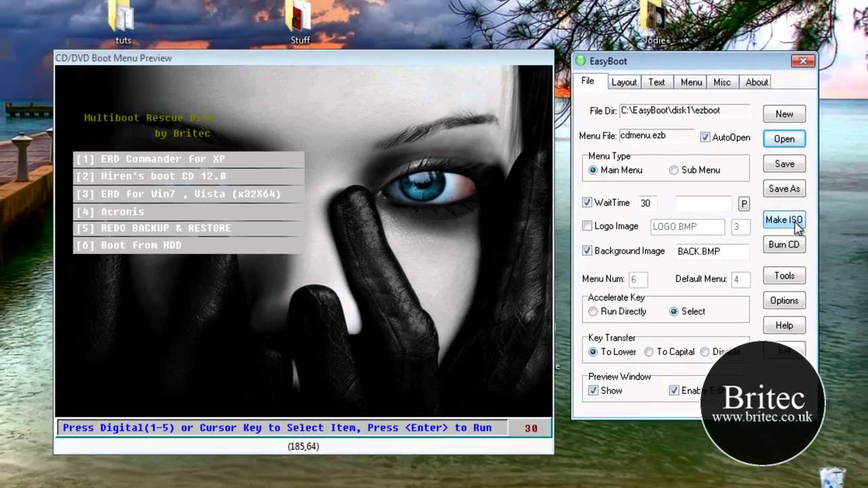868x488 pixels.
Task: Click the Burn CD button
Action: pyautogui.click(x=784, y=245)
